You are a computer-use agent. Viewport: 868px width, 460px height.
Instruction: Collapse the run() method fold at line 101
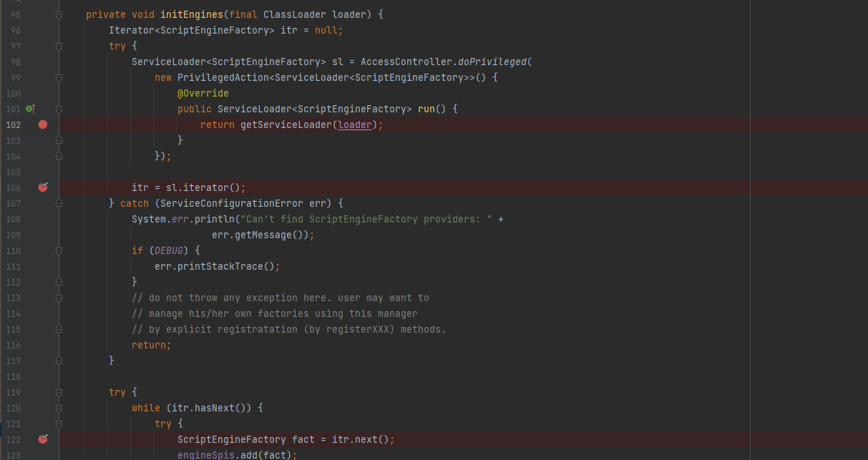59,109
